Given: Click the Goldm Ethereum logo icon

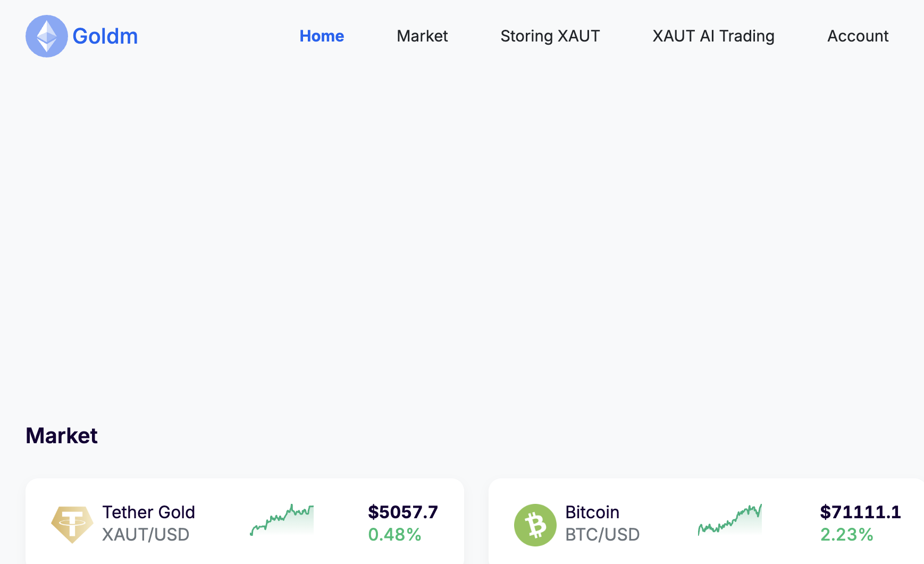Looking at the screenshot, I should pos(47,36).
